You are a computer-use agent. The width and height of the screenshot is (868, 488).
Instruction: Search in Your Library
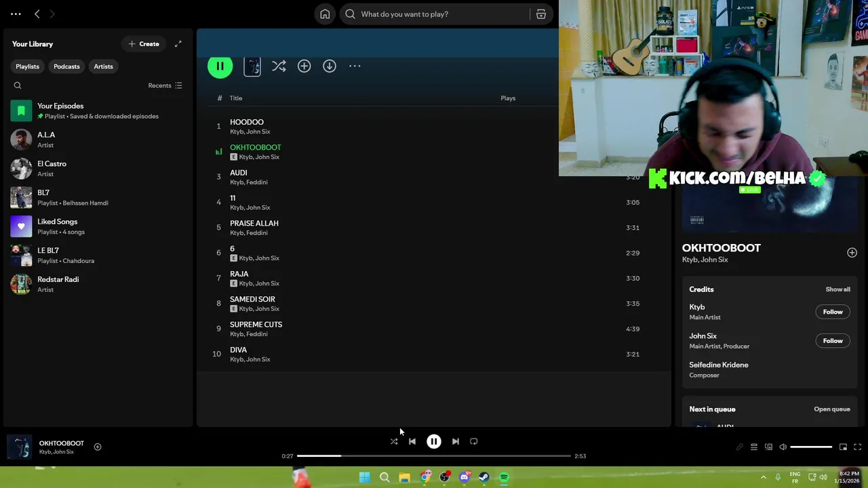point(18,85)
